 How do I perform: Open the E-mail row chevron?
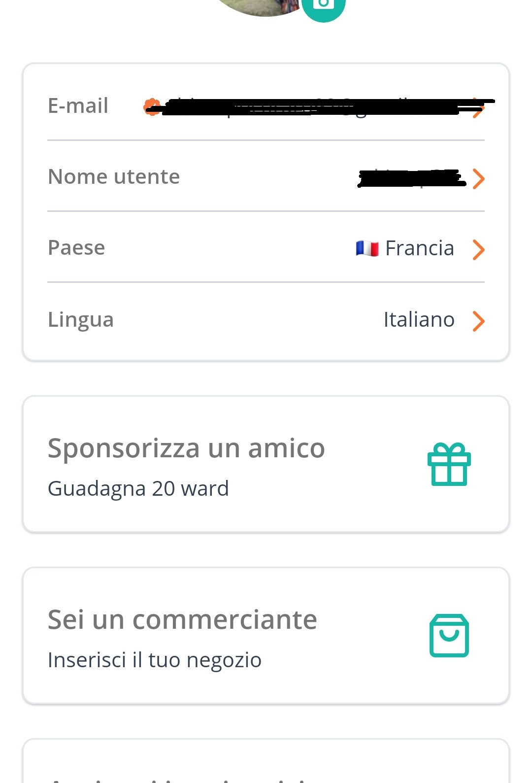pos(478,108)
